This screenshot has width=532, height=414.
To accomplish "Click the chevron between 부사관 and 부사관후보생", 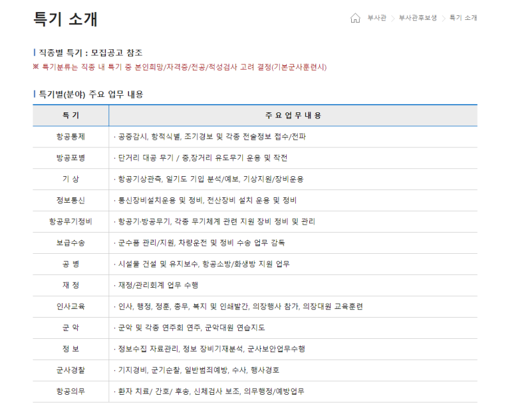I will pyautogui.click(x=392, y=18).
